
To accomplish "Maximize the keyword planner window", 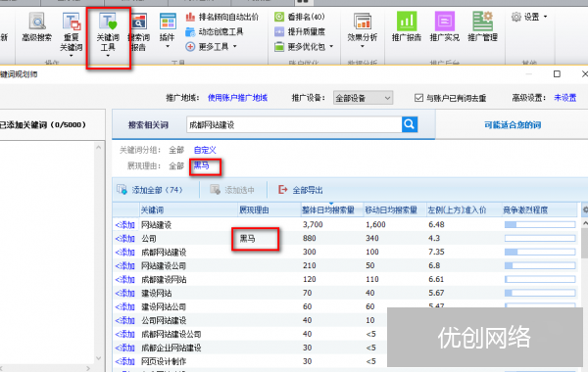I will (557, 74).
